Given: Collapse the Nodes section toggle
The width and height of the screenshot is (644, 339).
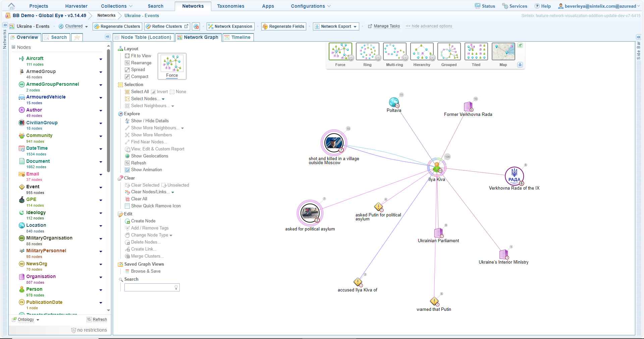Looking at the screenshot, I should [13, 47].
